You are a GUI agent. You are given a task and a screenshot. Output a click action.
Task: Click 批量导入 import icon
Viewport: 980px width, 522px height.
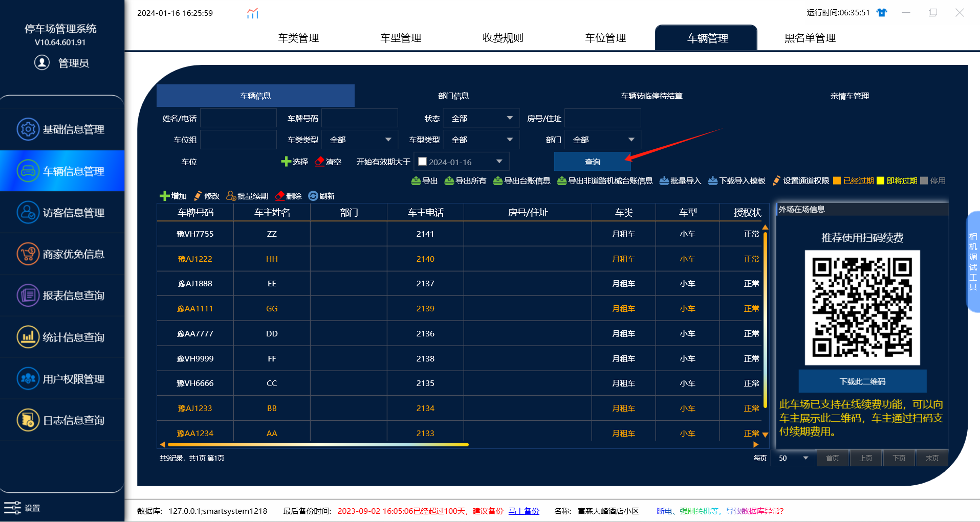click(x=664, y=180)
